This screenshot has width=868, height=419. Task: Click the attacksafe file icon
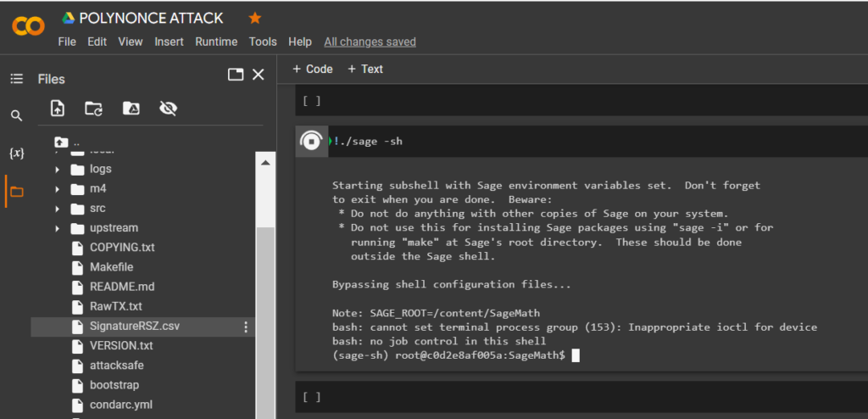click(x=77, y=366)
